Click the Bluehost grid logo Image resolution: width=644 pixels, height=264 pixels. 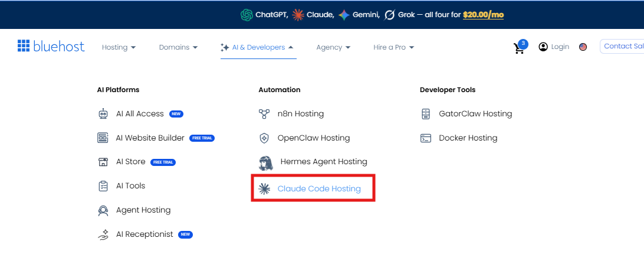click(x=24, y=46)
